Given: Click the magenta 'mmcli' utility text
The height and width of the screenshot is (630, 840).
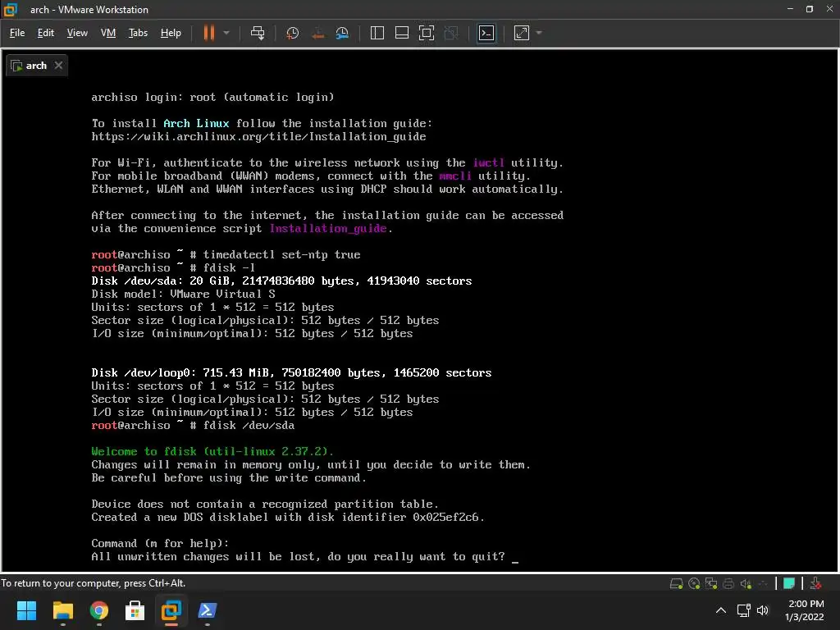Looking at the screenshot, I should point(455,176).
